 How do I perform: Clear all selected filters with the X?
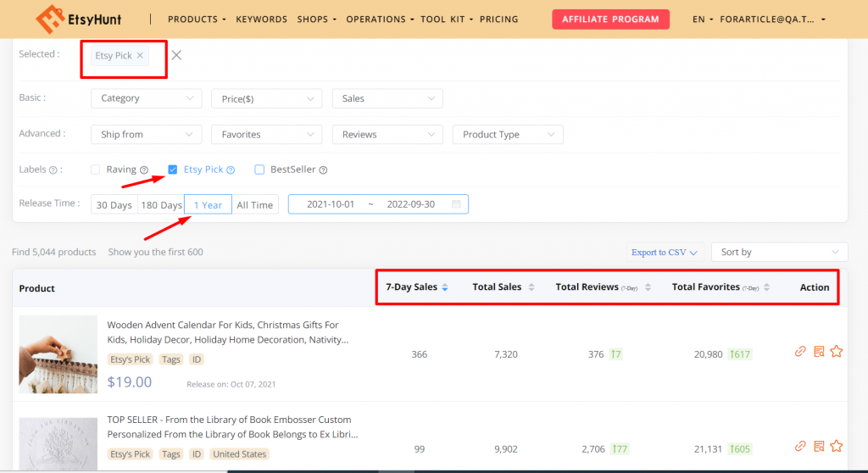pos(176,55)
